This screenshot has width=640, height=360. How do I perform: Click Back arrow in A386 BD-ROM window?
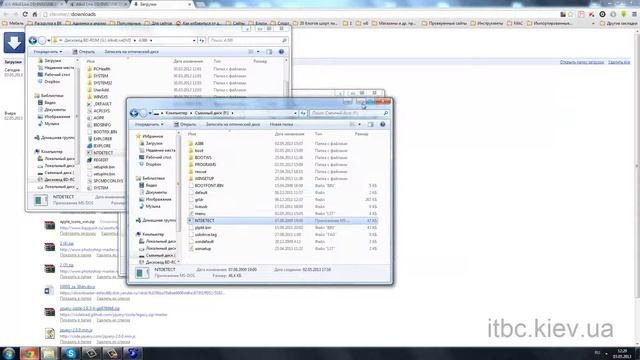tap(33, 40)
